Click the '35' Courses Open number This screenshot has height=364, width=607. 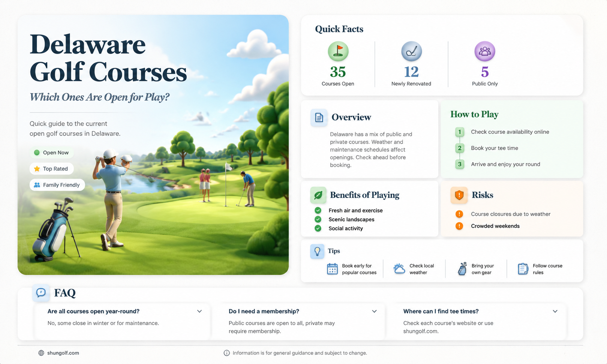(338, 72)
